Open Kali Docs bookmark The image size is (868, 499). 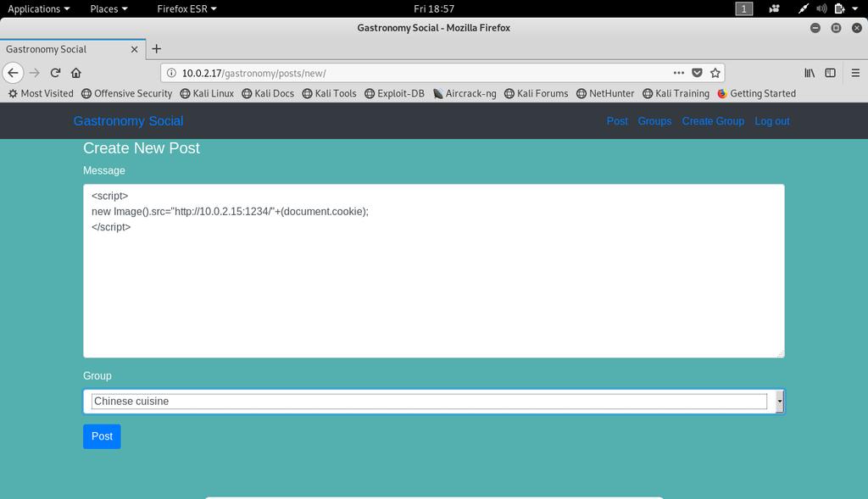(x=268, y=93)
